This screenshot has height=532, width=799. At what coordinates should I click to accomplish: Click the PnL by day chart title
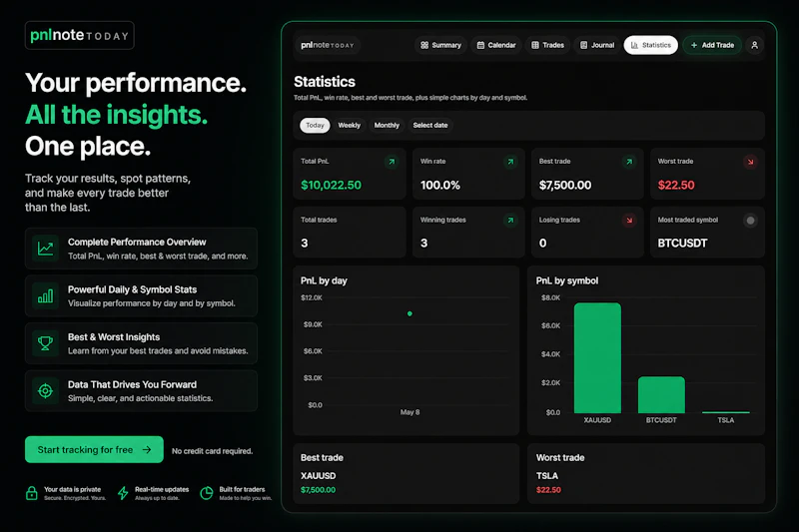[x=324, y=281]
